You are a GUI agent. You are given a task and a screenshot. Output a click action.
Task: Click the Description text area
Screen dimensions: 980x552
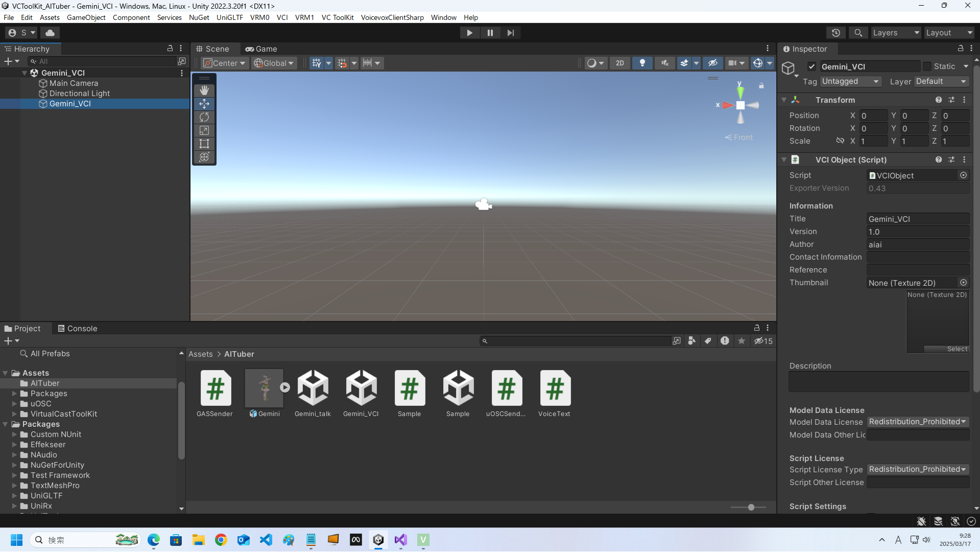[x=878, y=381]
